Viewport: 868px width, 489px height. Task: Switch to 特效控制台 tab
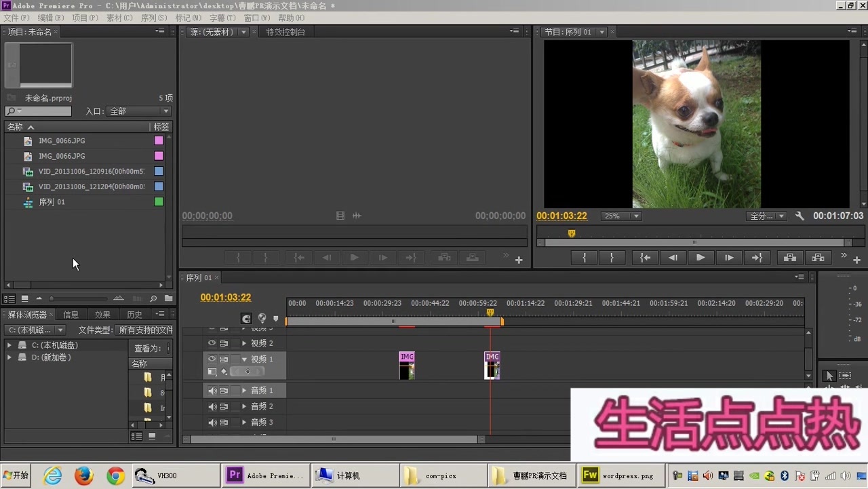point(285,32)
